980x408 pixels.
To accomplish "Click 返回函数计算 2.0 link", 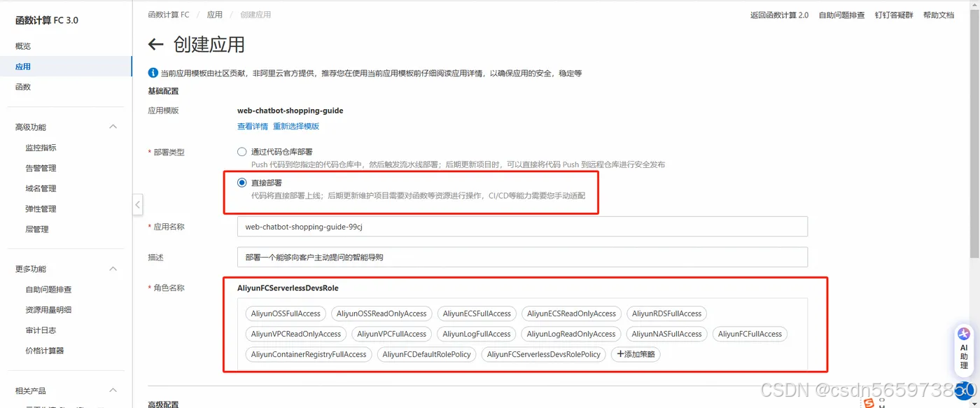I will click(x=779, y=15).
